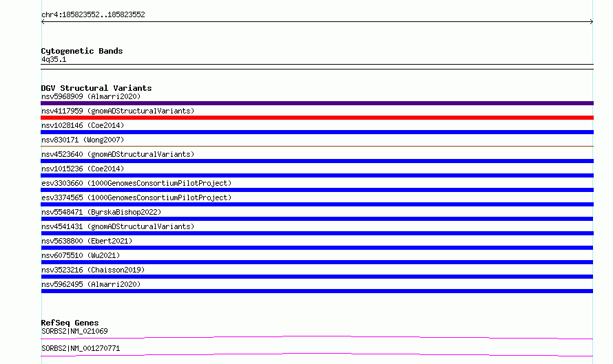
Task: Select nsv5638800 (Ebert2021) label
Action: (87, 241)
